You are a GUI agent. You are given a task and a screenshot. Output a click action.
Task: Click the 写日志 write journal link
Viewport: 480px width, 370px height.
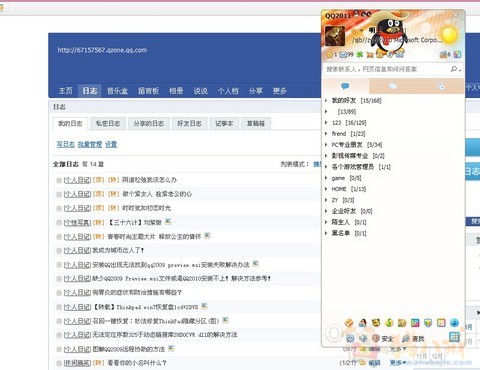[66, 144]
